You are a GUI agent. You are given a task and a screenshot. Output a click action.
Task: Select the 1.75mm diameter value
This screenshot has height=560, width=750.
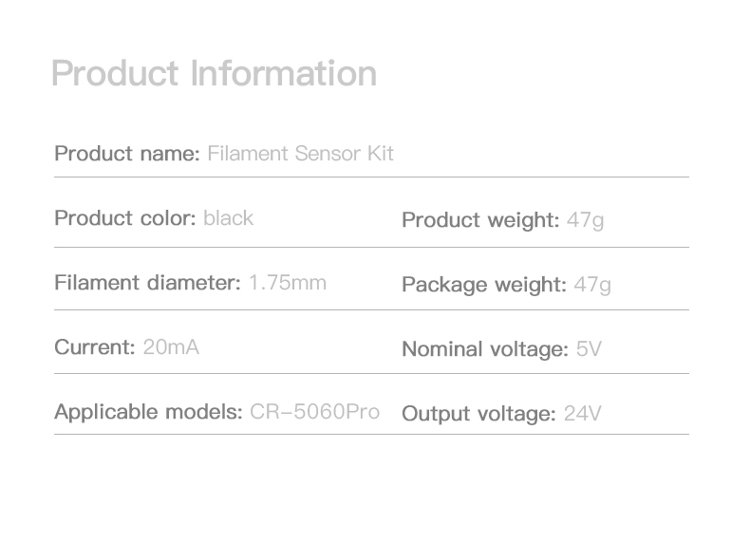tap(288, 283)
